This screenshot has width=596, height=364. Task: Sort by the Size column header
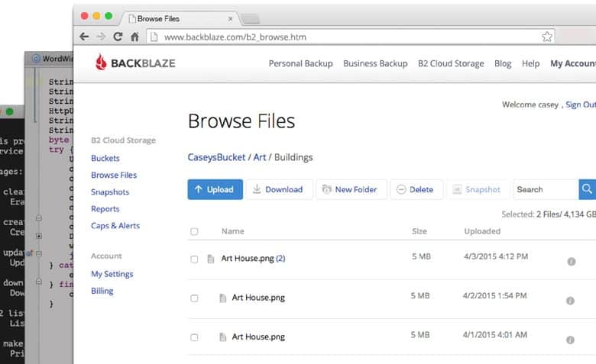(x=419, y=231)
